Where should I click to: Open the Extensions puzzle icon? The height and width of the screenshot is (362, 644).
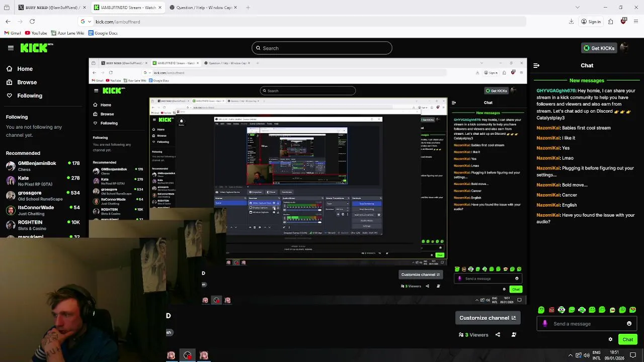tap(610, 22)
